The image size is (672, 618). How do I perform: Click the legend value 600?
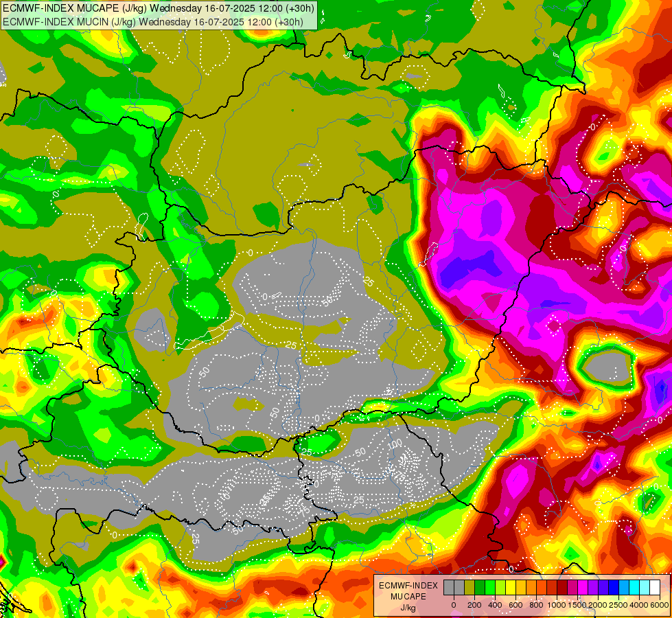[515, 605]
